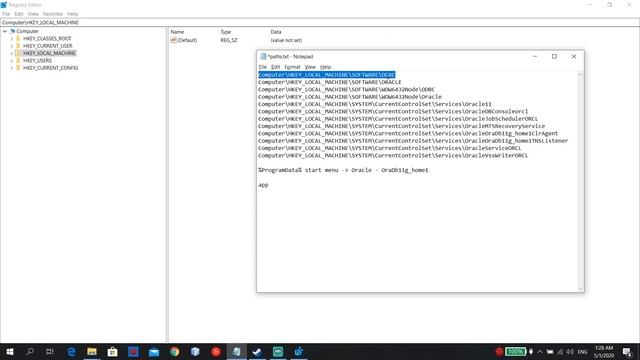Click the %ProgramData% start menu line
Screen dimensions: 640x360
point(343,170)
